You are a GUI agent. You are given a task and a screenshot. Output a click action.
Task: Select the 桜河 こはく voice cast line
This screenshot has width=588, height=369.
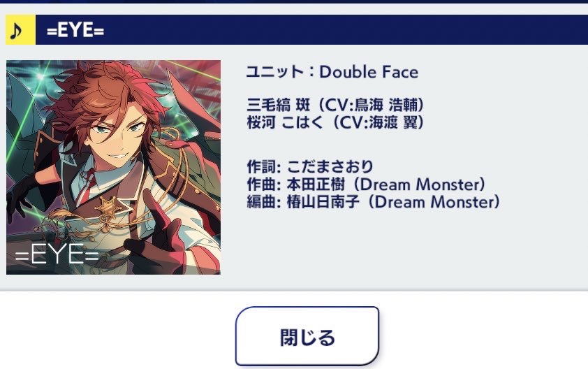click(336, 122)
